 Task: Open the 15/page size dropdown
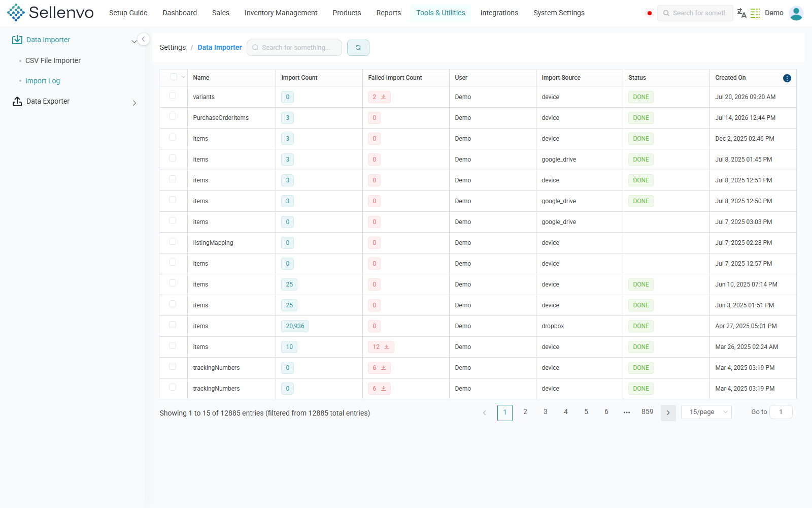click(x=706, y=412)
